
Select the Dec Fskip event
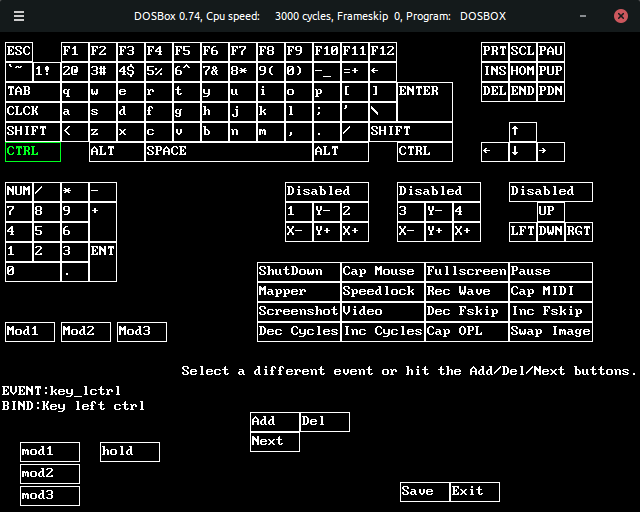(x=467, y=312)
